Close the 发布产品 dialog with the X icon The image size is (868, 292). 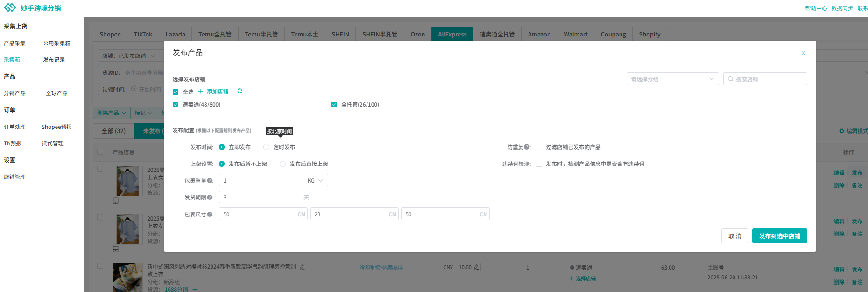(x=804, y=53)
